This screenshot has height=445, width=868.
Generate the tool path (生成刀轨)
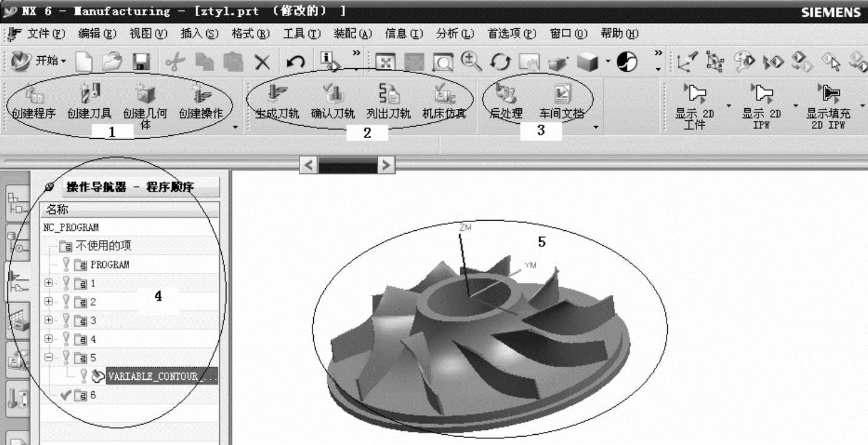tap(277, 100)
